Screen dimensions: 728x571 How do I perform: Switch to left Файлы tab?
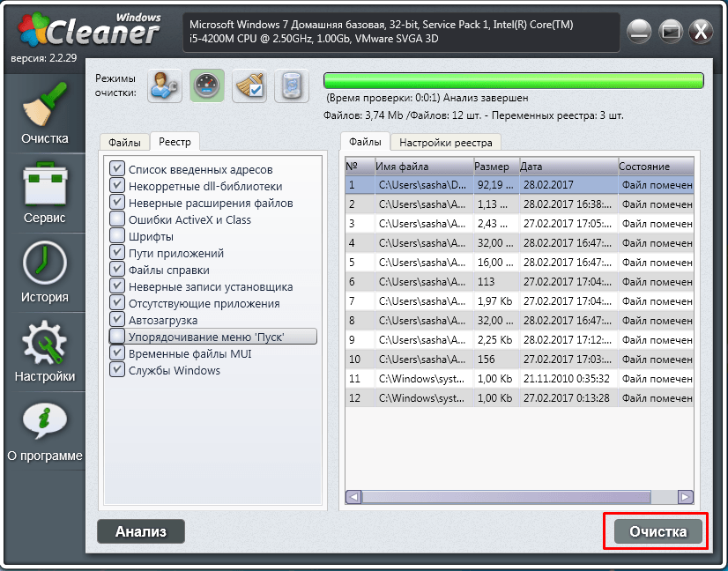124,142
